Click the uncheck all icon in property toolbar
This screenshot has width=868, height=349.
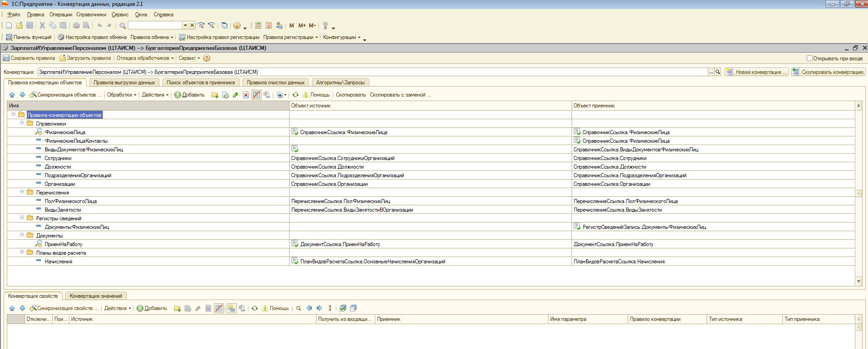click(x=353, y=308)
